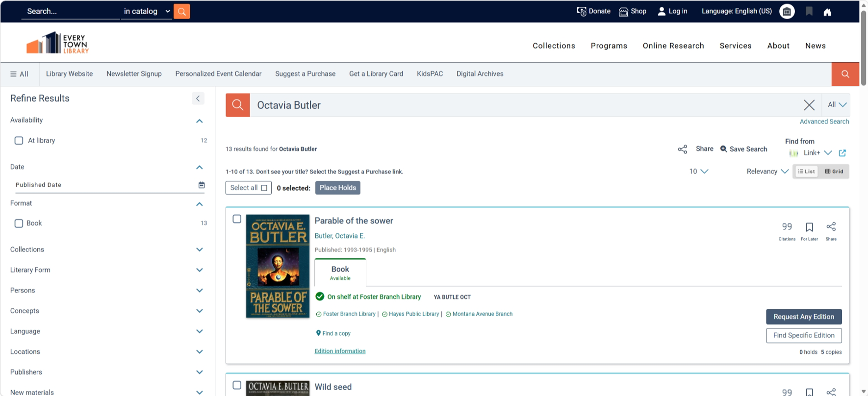The width and height of the screenshot is (868, 396).
Task: Open the Link+ external link icon
Action: (x=842, y=153)
